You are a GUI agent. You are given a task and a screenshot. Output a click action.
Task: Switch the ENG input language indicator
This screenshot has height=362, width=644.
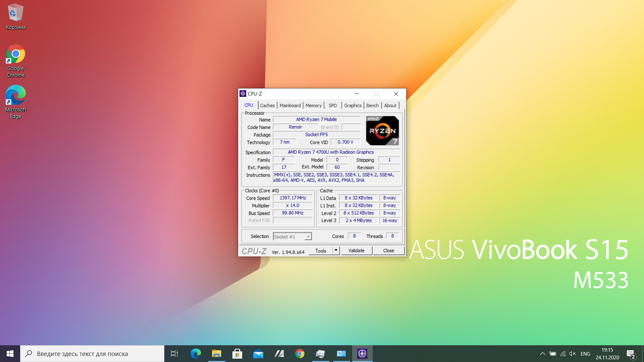click(x=585, y=354)
